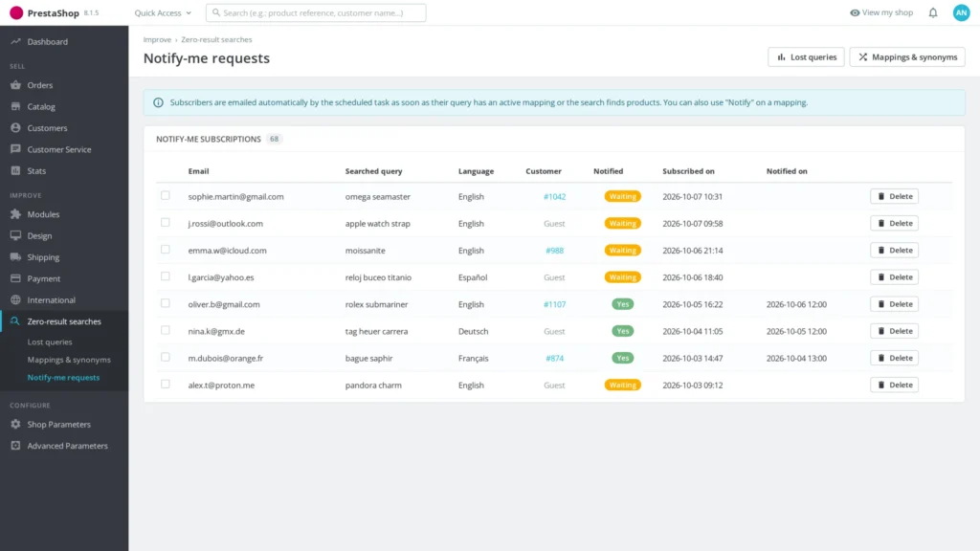Click the Customers person icon

pos(15,127)
